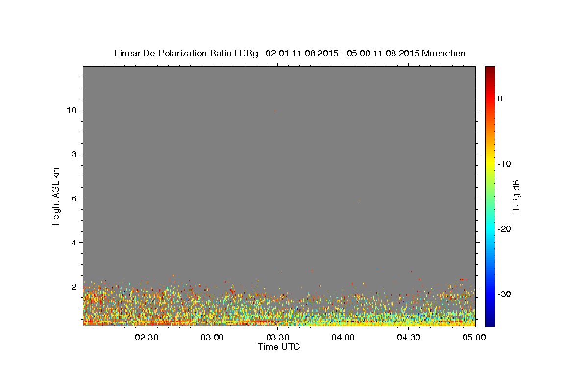Click the 'Height AGL km' axis label
Screen dimensions: 588x392
[x=56, y=196]
